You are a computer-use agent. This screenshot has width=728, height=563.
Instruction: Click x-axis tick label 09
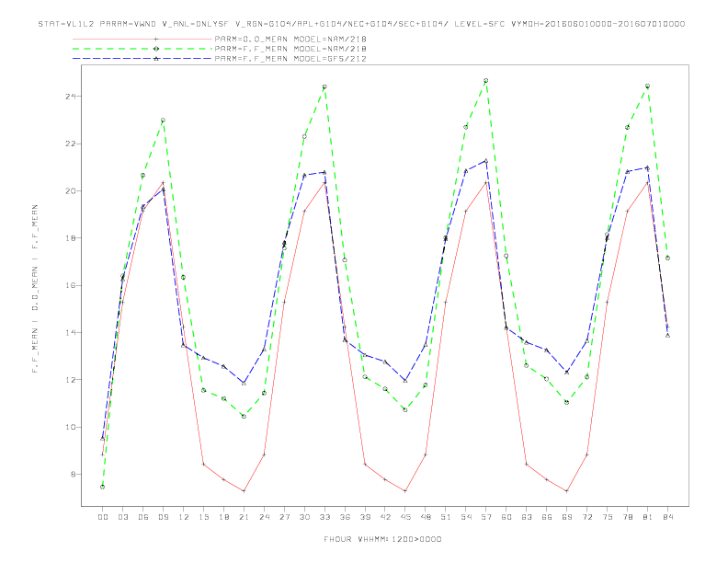click(x=163, y=517)
